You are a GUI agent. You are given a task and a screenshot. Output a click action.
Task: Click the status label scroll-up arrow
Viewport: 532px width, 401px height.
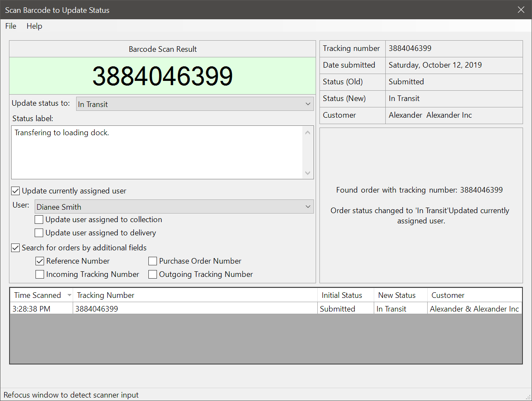click(307, 132)
